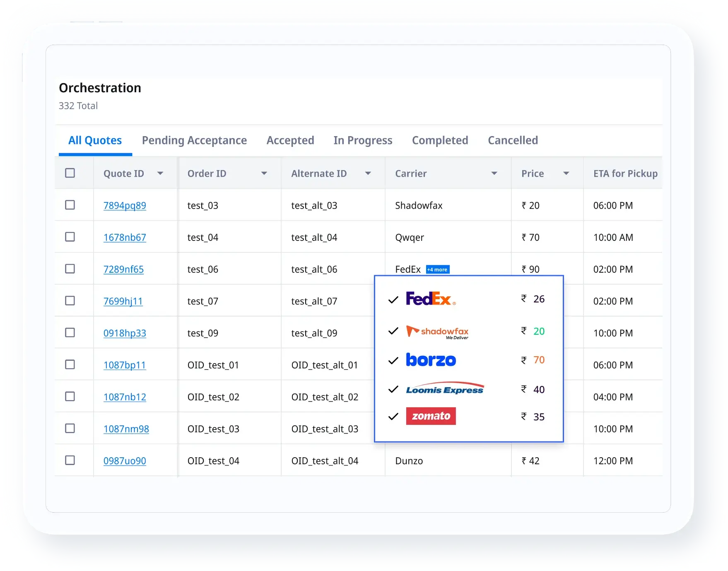Select the checkbox for quote 7894pq89
This screenshot has width=728, height=571.
point(70,205)
